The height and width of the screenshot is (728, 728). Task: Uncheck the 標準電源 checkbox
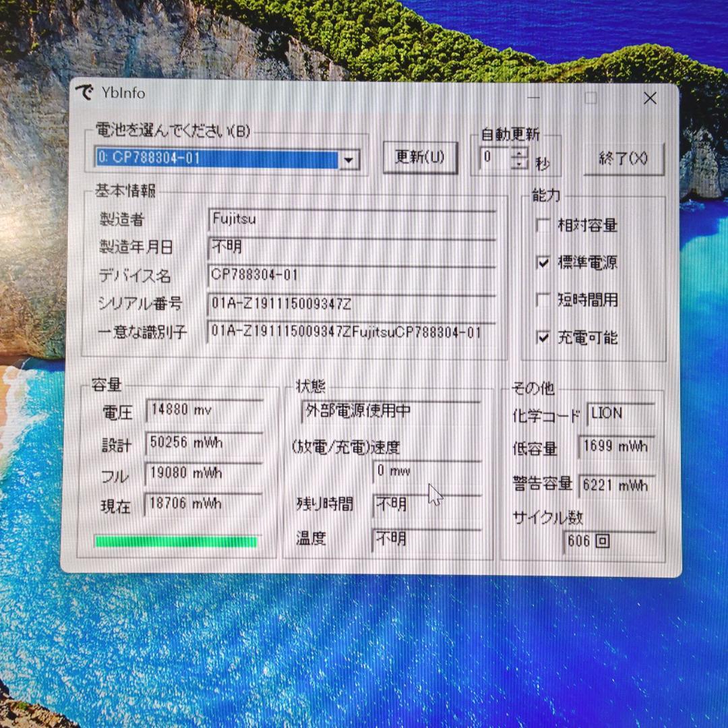(543, 264)
